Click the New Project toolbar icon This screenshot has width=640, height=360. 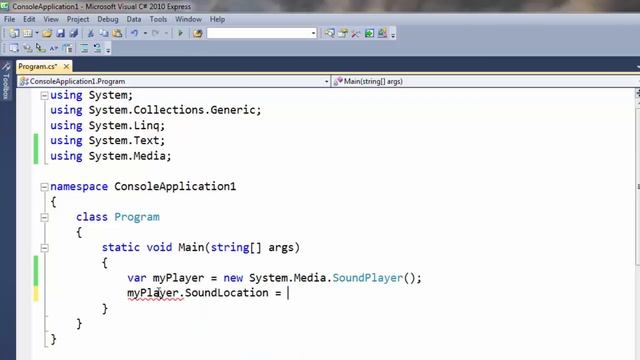pyautogui.click(x=14, y=33)
